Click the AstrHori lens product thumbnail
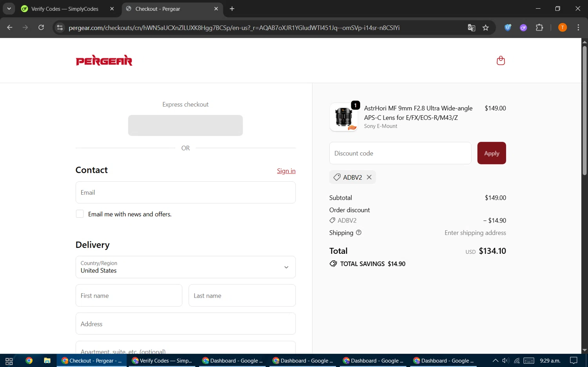The width and height of the screenshot is (588, 367). point(343,117)
